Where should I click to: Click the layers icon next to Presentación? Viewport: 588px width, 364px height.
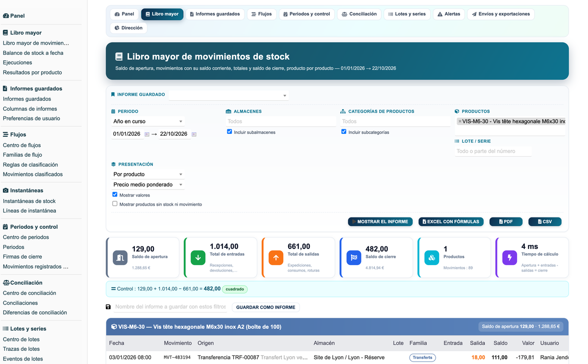114,165
